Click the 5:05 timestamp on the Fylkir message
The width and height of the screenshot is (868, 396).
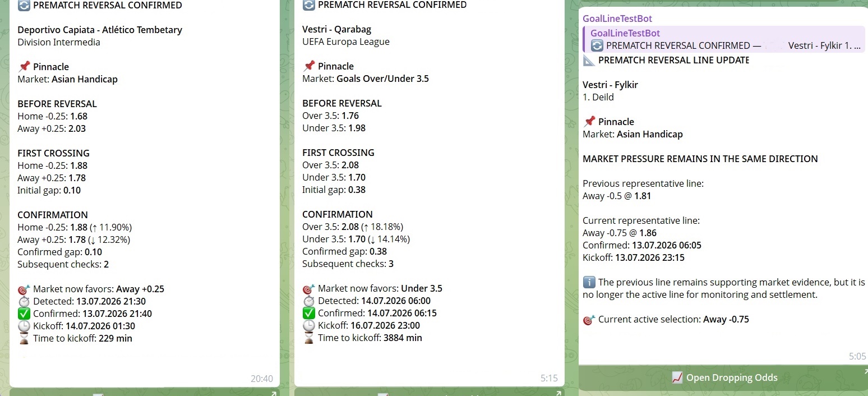click(857, 356)
